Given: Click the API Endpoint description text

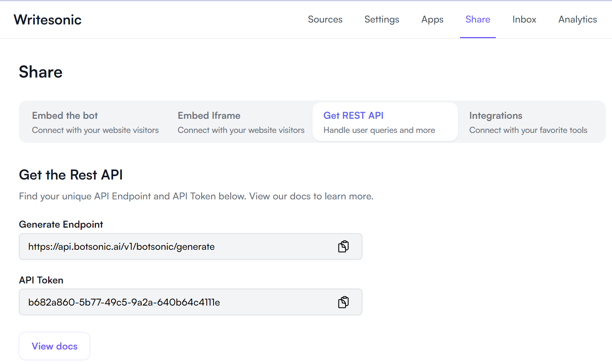Looking at the screenshot, I should coord(196,196).
